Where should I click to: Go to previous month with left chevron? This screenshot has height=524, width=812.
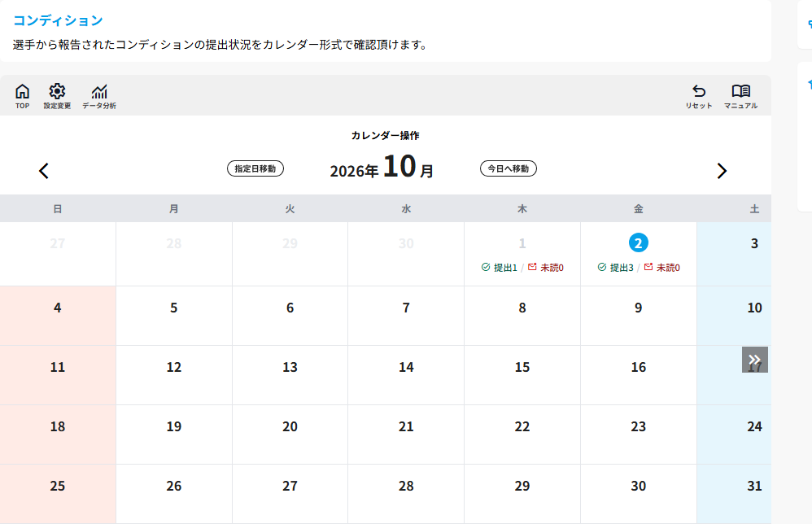click(x=44, y=171)
